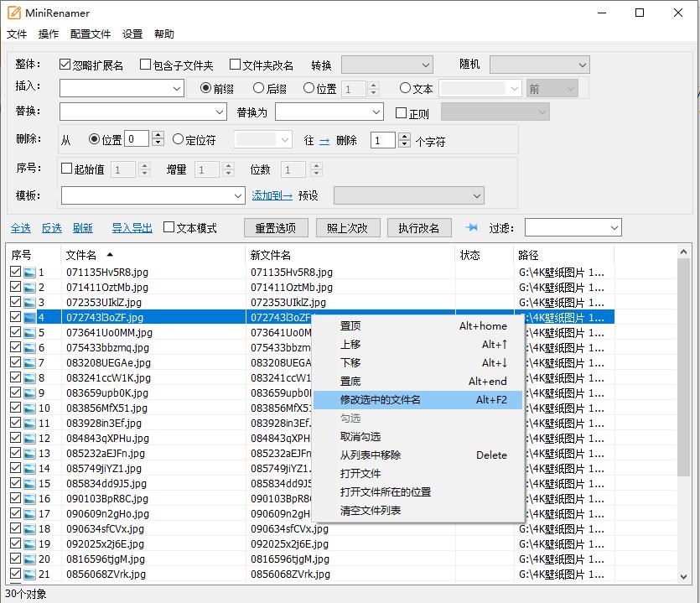Select the 后缀 radio button
The width and height of the screenshot is (700, 603).
point(257,88)
